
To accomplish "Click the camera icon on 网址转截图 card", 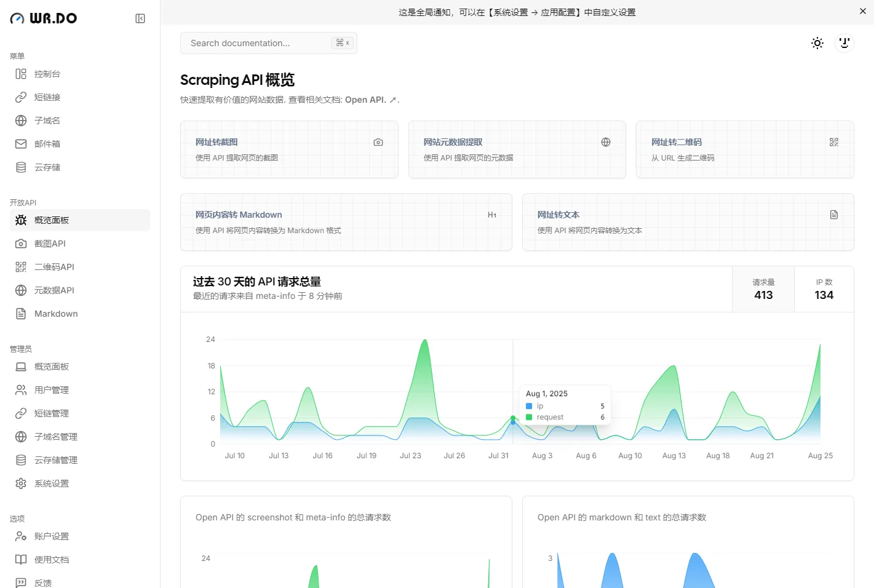I will pos(378,142).
